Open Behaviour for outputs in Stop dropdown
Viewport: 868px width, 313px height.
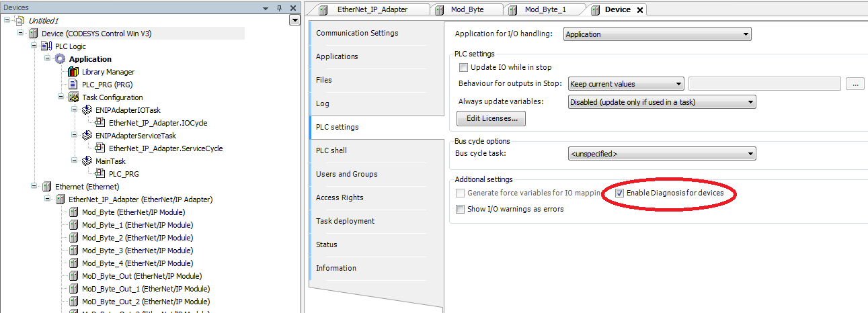625,84
